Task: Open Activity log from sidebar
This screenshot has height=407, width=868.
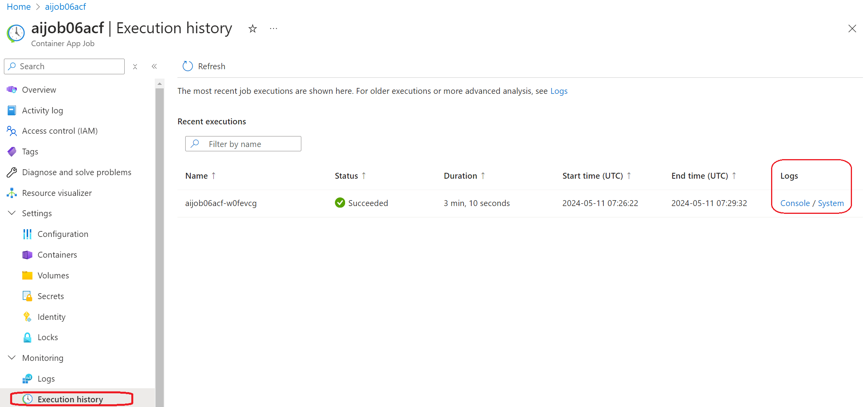Action: click(x=42, y=111)
